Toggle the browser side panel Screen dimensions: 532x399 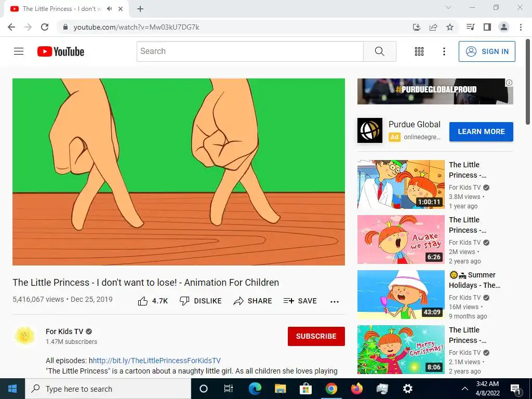pyautogui.click(x=487, y=27)
